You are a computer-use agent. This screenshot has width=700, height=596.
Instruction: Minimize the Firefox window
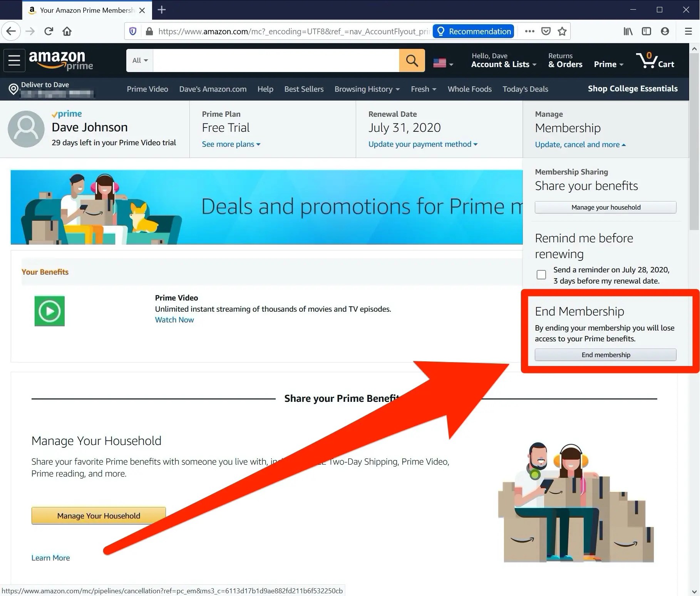(x=633, y=10)
